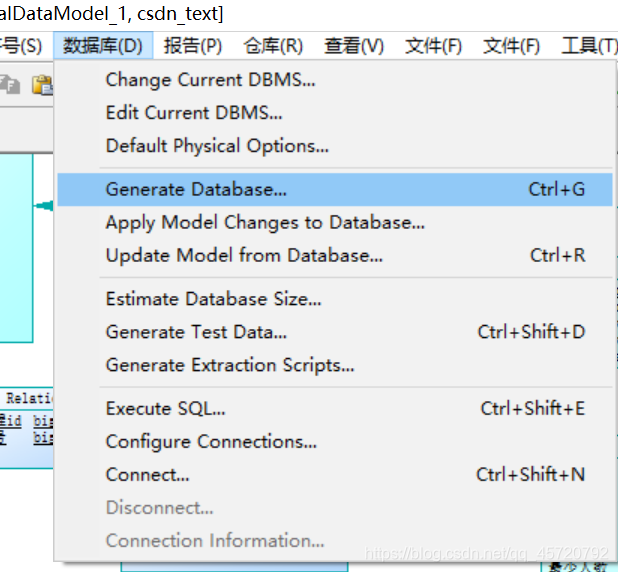Choose Change Current DBMS...
This screenshot has height=572, width=618.
pos(335,80)
